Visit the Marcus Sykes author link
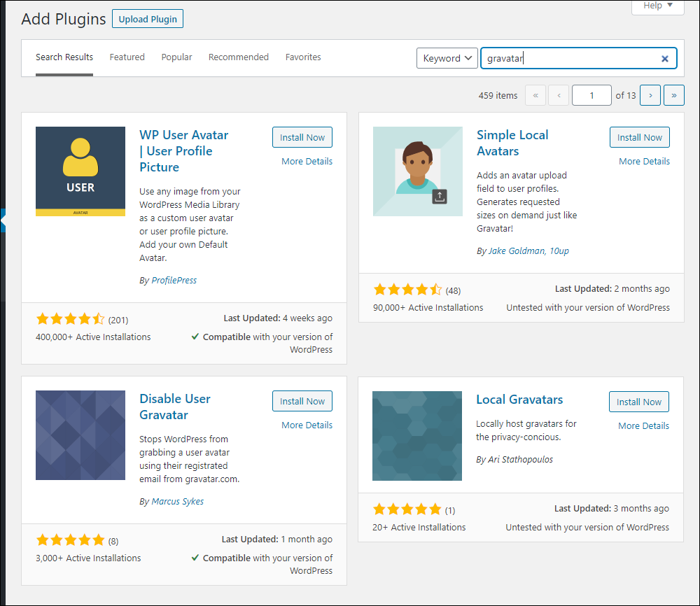The width and height of the screenshot is (700, 606). 178,501
